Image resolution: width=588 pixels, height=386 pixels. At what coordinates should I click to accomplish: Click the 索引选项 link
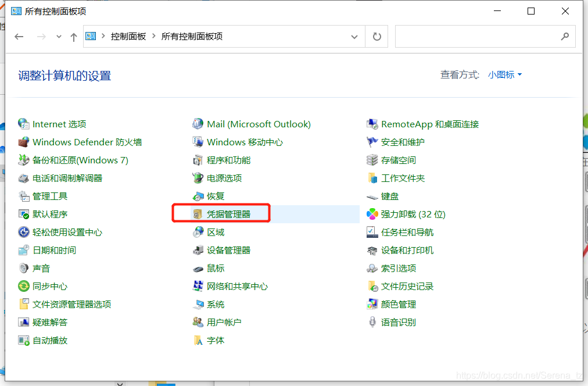tap(399, 268)
